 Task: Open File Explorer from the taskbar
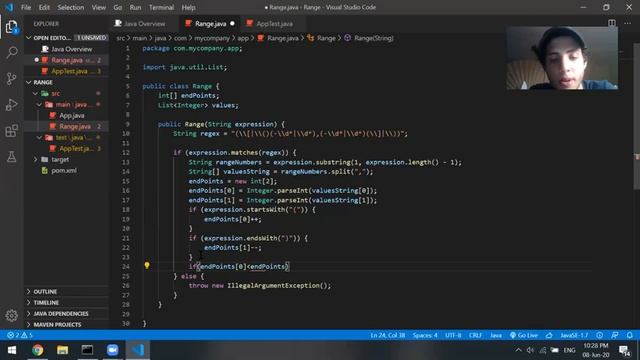pyautogui.click(x=62, y=350)
